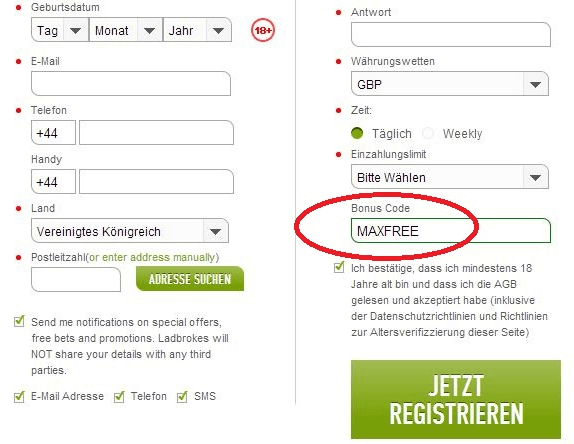Open the Tag day dropdown
Image resolution: width=574 pixels, height=444 pixels.
[x=60, y=30]
